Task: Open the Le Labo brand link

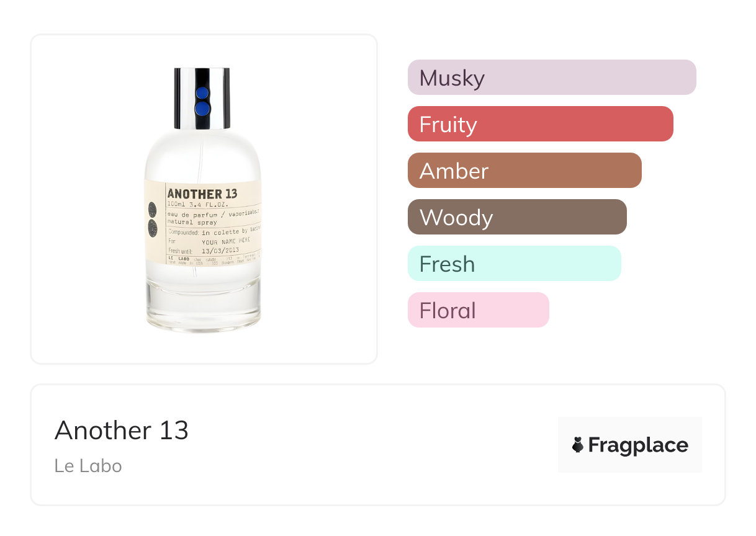Action: click(88, 466)
